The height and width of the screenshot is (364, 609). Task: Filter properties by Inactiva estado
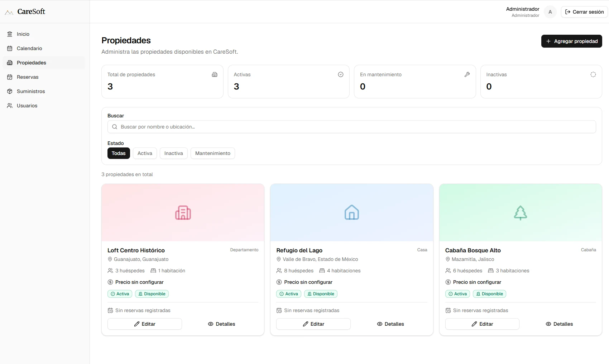pyautogui.click(x=174, y=153)
